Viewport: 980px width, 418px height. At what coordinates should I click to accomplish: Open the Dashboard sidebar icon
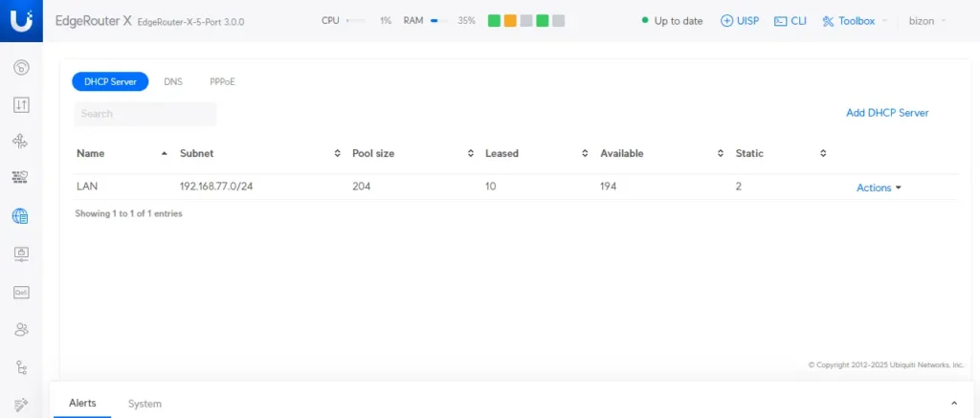21,68
